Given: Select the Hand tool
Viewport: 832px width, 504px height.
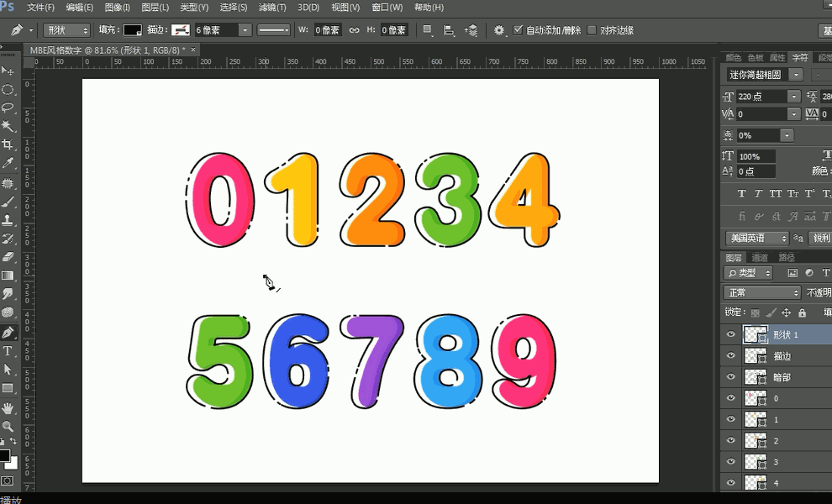Looking at the screenshot, I should pos(8,408).
